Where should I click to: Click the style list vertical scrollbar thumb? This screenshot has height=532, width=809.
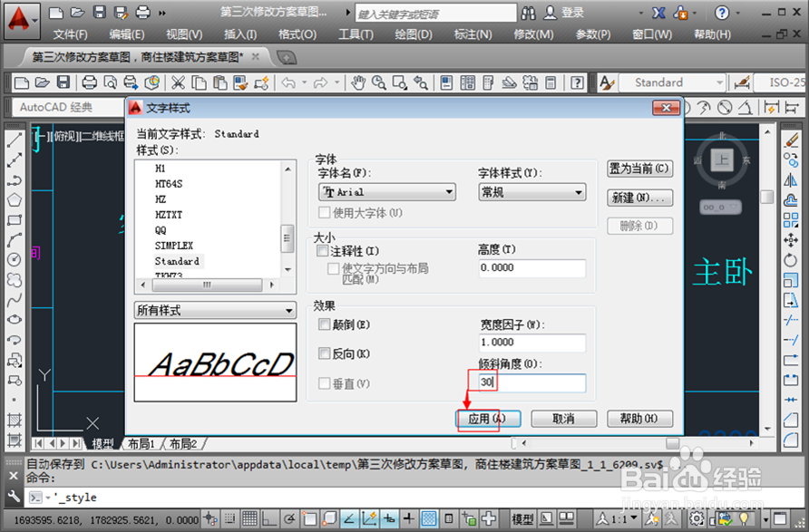click(x=288, y=238)
